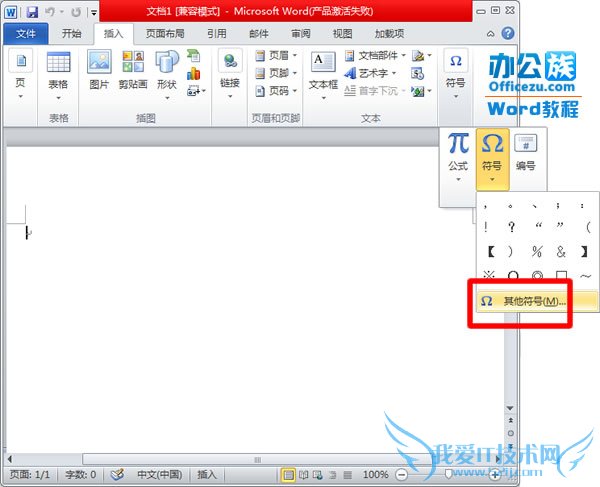The height and width of the screenshot is (487, 600).
Task: Open the 链接 links dropdown
Action: pos(230,74)
